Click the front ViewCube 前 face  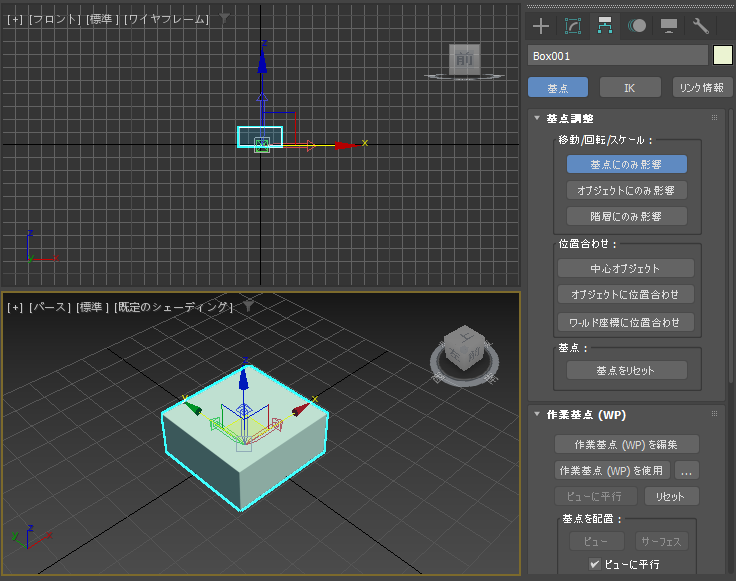[x=464, y=59]
